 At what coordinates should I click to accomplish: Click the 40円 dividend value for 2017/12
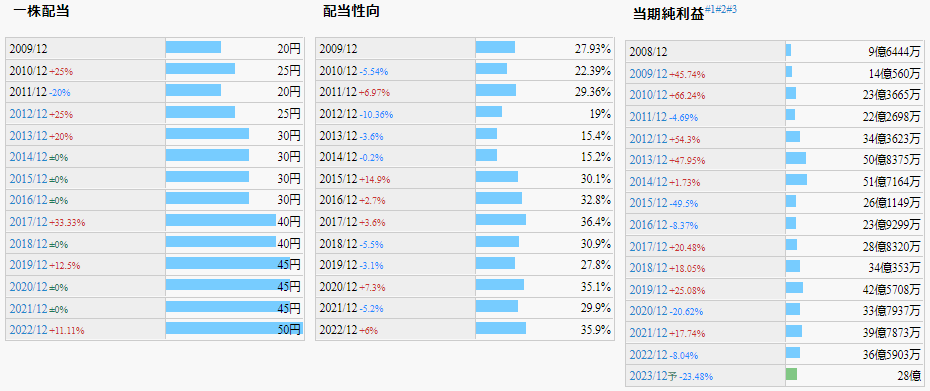pyautogui.click(x=290, y=222)
